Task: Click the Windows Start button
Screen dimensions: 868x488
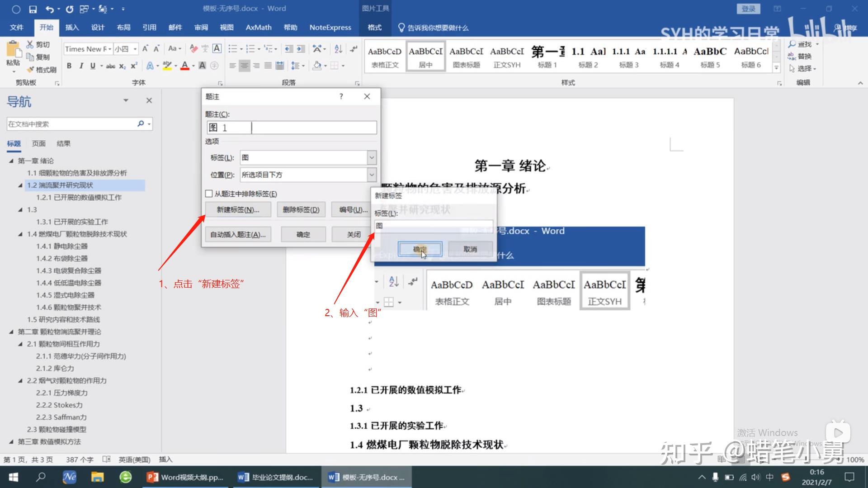Action: tap(14, 477)
